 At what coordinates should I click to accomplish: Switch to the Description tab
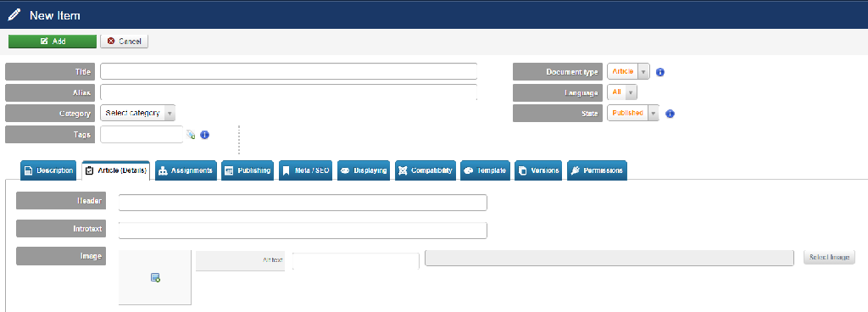48,170
